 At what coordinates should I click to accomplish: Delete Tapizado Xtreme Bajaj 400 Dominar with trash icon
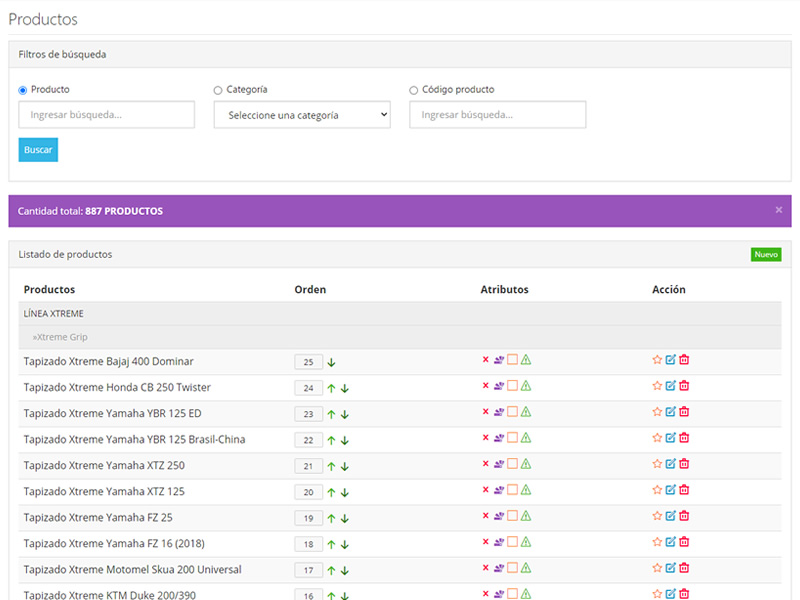coord(684,360)
